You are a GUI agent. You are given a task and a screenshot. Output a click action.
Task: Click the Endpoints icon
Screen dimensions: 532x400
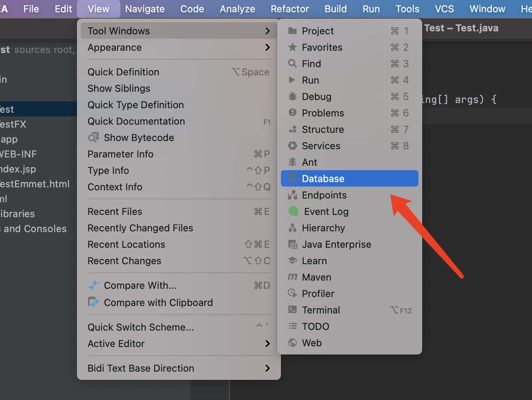click(293, 195)
